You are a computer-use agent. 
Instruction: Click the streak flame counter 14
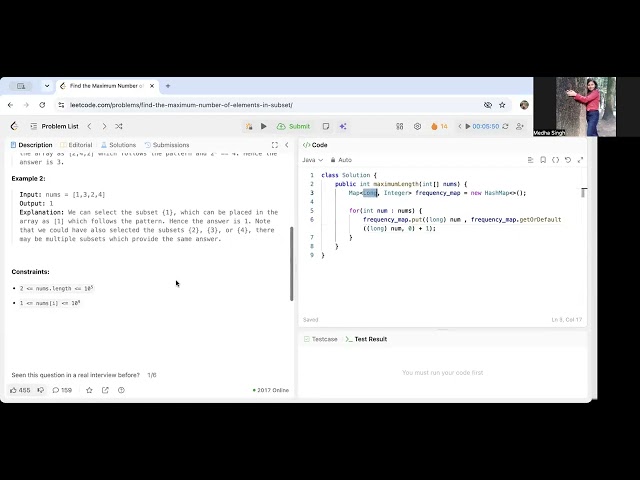pos(439,127)
